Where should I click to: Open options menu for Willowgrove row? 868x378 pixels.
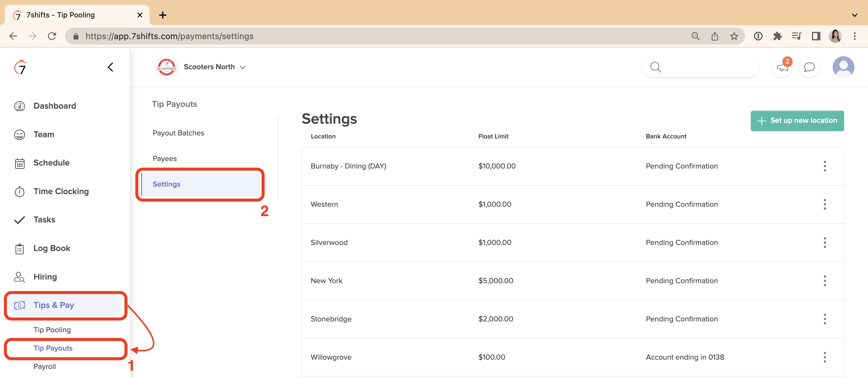(x=824, y=357)
